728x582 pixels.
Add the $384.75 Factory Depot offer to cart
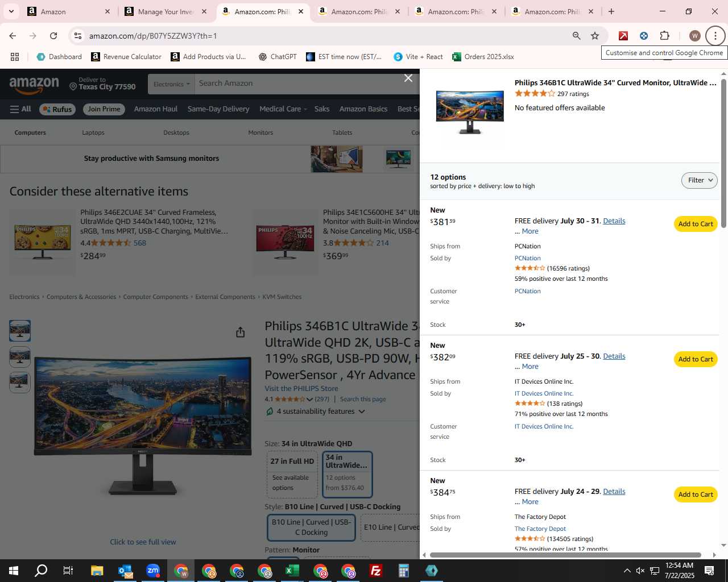696,494
